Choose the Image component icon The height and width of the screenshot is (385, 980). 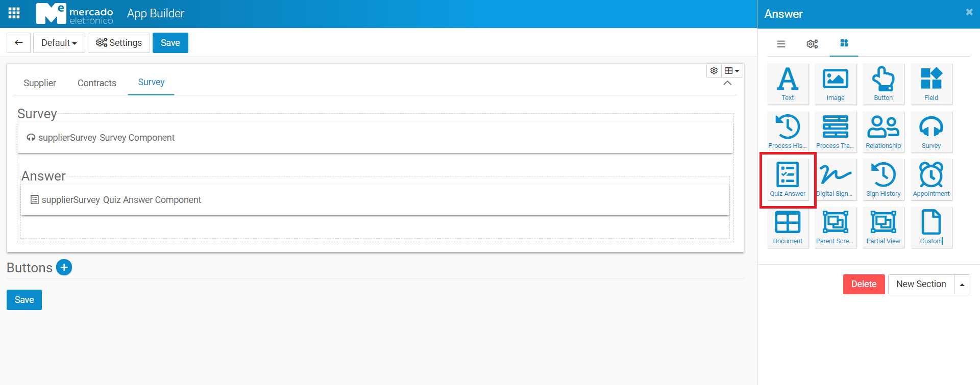[835, 84]
